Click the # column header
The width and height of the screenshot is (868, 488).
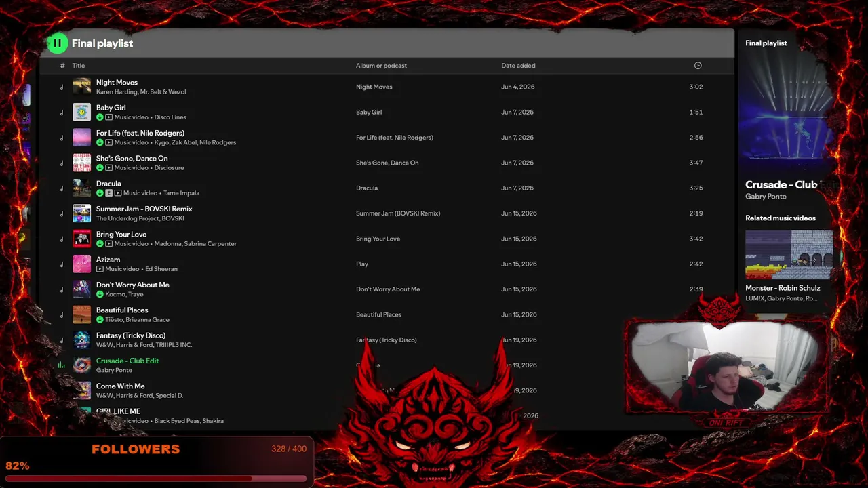click(62, 66)
